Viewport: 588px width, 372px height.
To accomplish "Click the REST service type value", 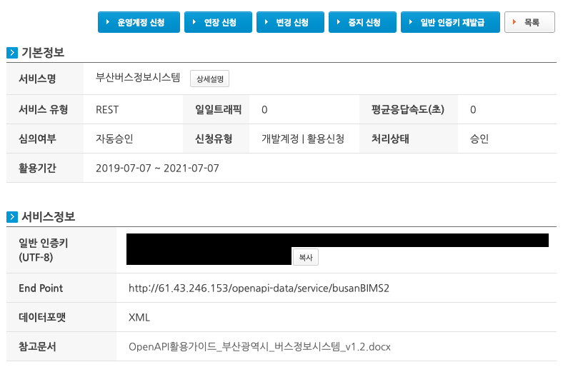I will coord(107,110).
